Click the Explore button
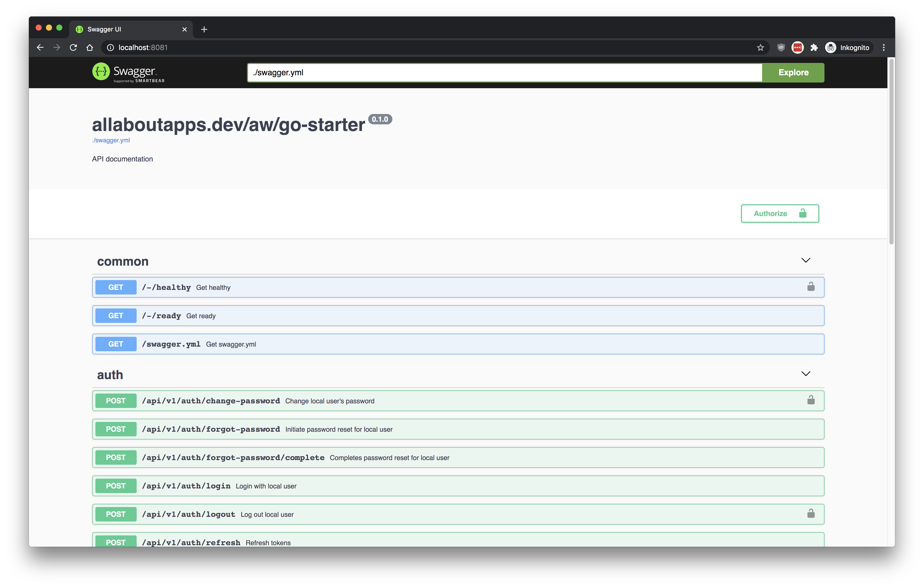The height and width of the screenshot is (588, 924). [x=793, y=72]
